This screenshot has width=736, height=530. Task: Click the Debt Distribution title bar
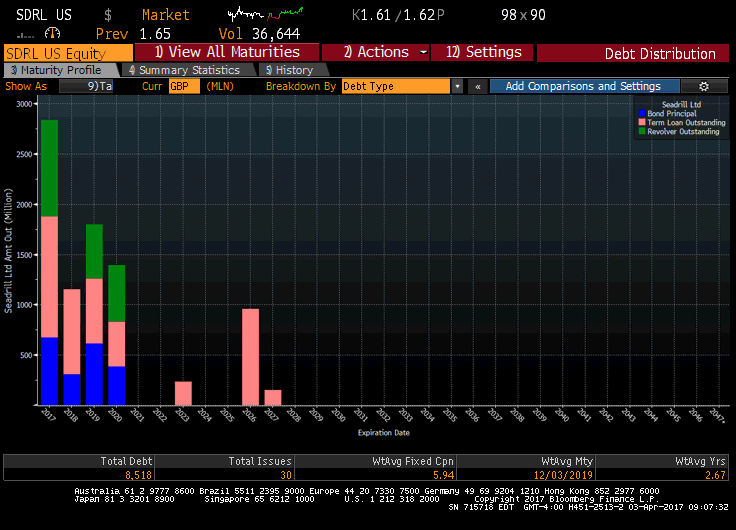[x=633, y=53]
